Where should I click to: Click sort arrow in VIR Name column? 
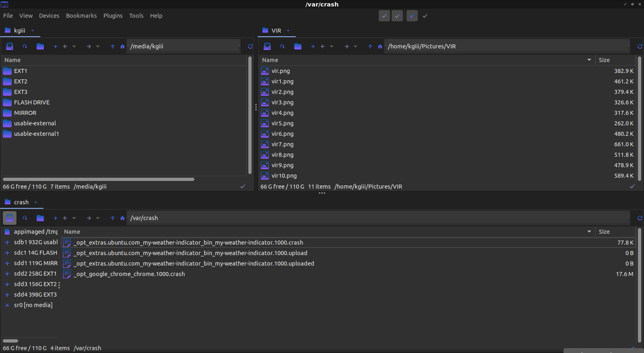click(x=589, y=60)
